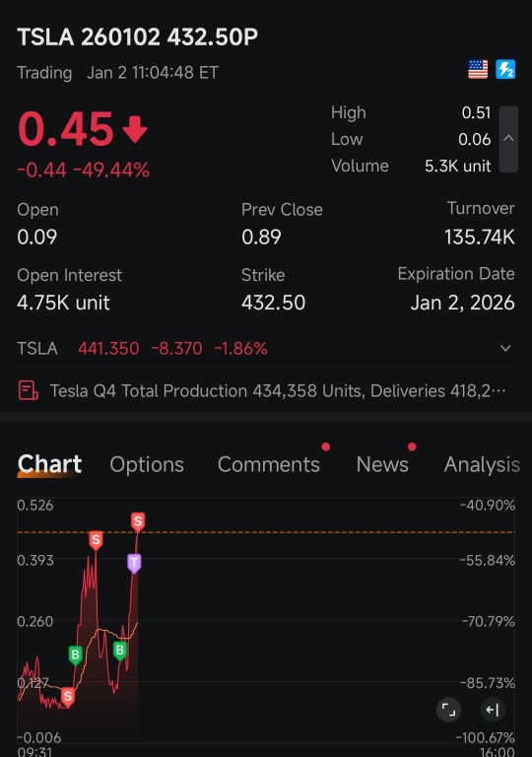Open the Analysis tab
532x757 pixels.
pyautogui.click(x=482, y=464)
